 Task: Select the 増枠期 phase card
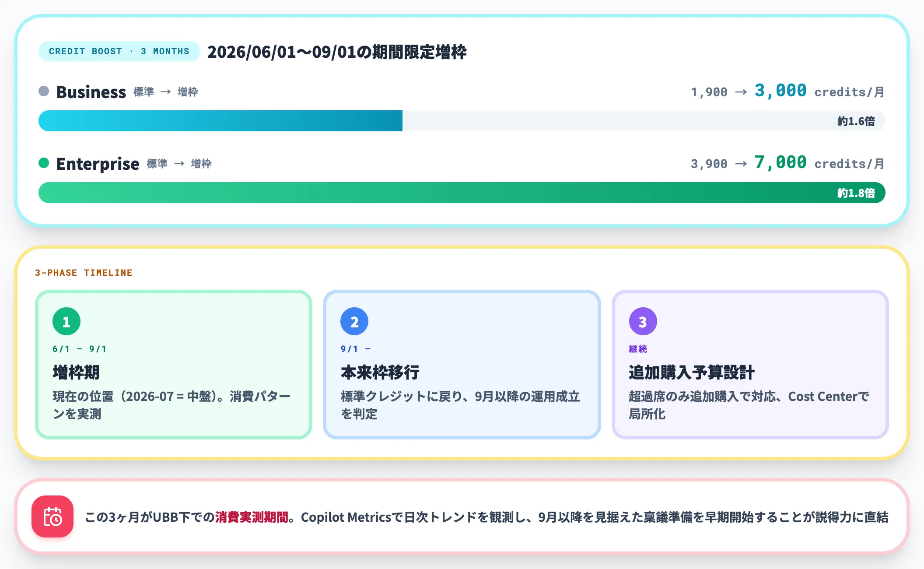pos(174,365)
